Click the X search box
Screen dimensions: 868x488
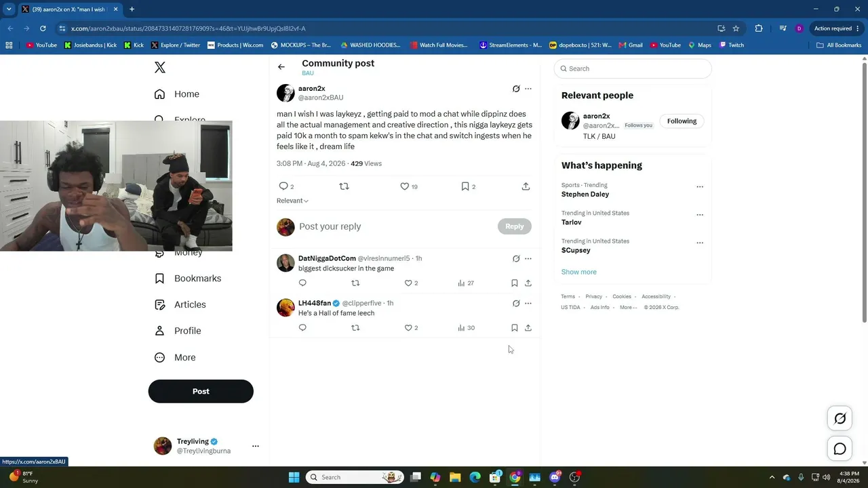pyautogui.click(x=633, y=68)
